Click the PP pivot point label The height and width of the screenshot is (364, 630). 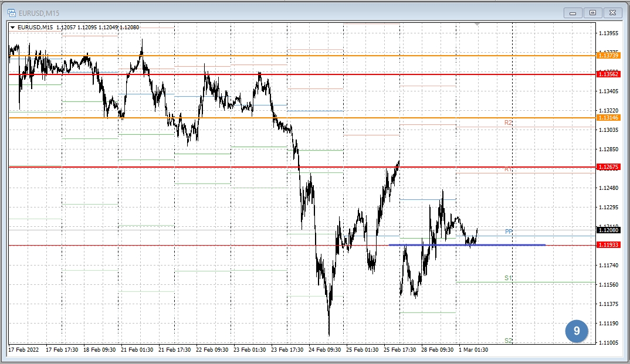click(509, 232)
